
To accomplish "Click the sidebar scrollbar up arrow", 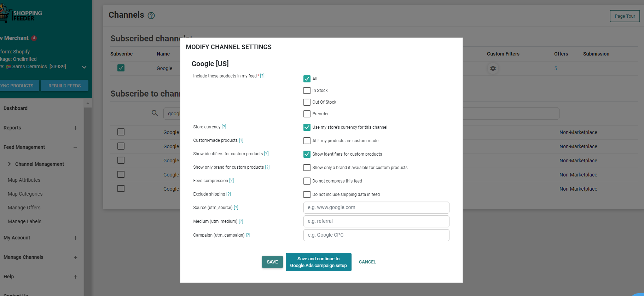I will (x=88, y=103).
